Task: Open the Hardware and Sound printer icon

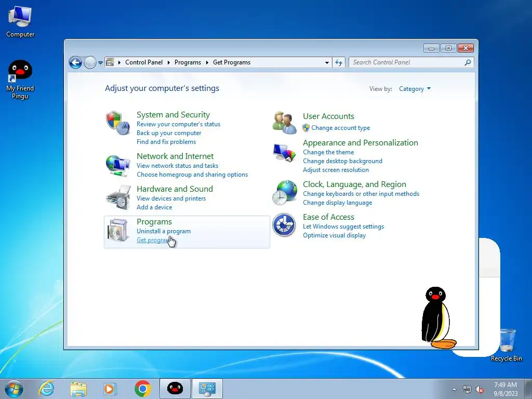Action: tap(118, 197)
